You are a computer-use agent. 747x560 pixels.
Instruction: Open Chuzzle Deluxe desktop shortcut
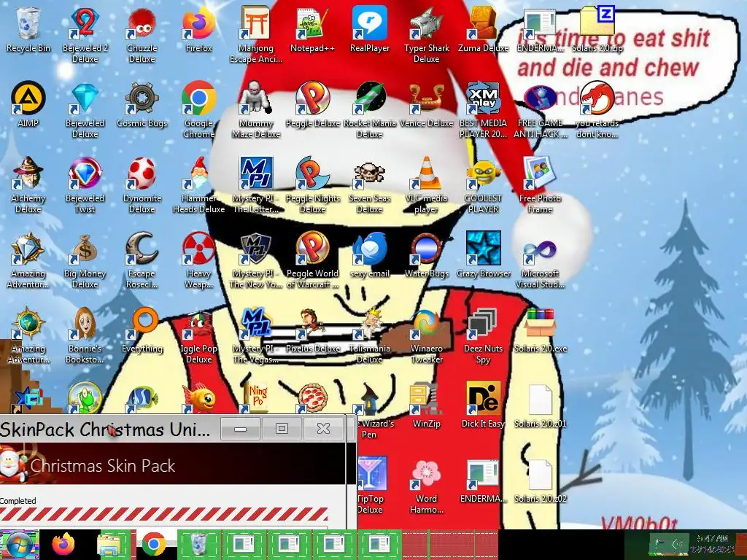pyautogui.click(x=142, y=35)
